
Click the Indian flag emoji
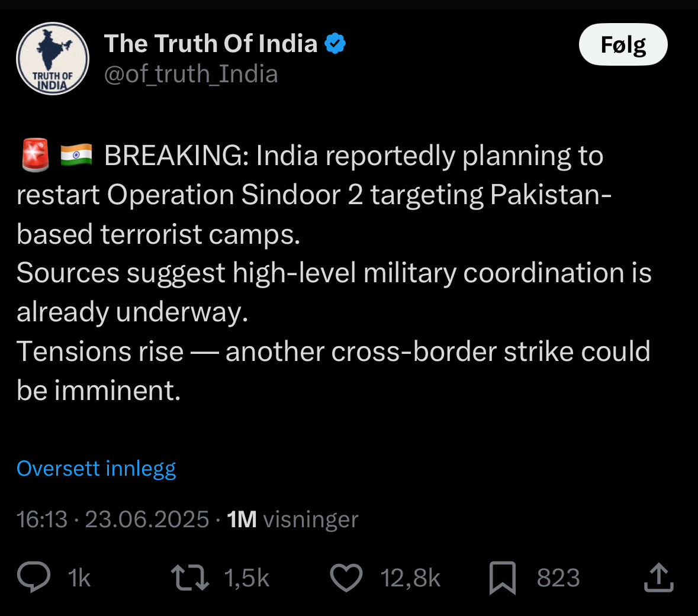(x=76, y=155)
